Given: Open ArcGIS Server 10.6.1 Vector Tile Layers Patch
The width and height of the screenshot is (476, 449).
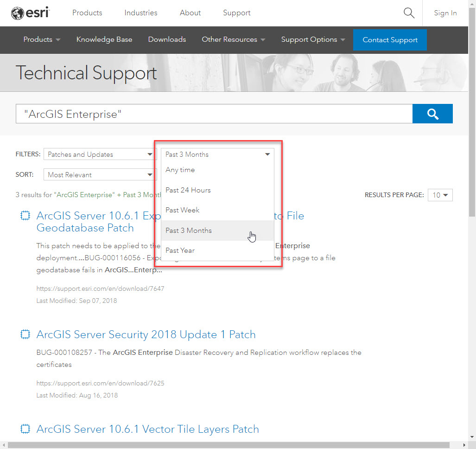Looking at the screenshot, I should 147,429.
